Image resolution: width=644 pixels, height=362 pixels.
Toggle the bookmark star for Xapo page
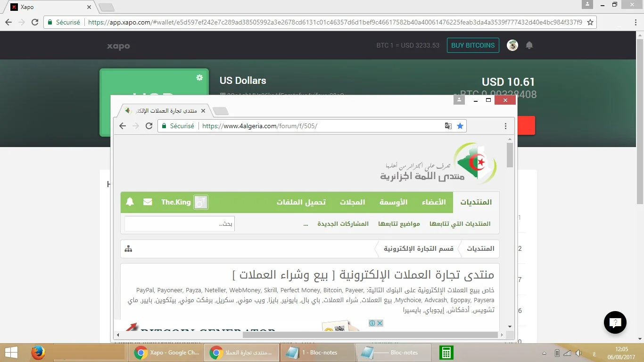coord(590,22)
